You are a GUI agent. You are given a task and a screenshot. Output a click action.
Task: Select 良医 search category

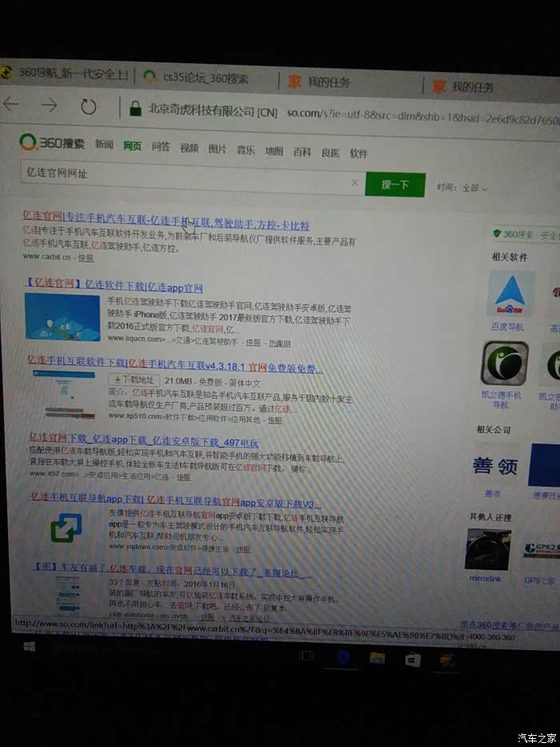330,153
